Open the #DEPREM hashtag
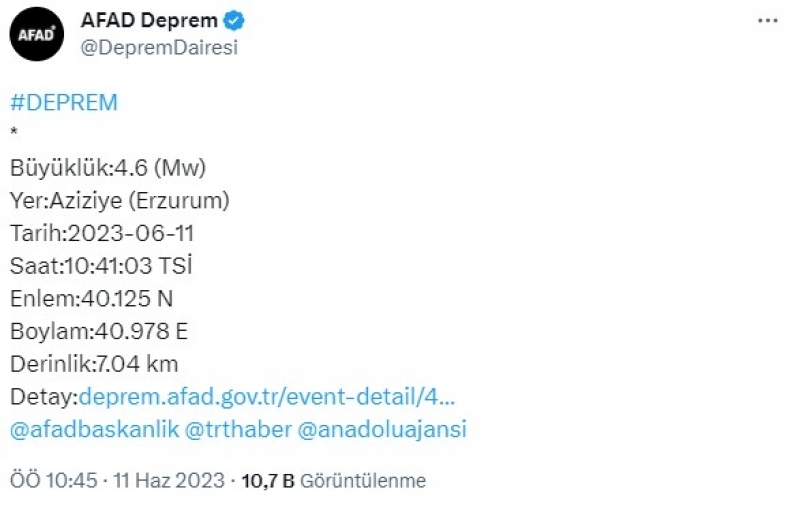800x508 pixels. point(64,103)
